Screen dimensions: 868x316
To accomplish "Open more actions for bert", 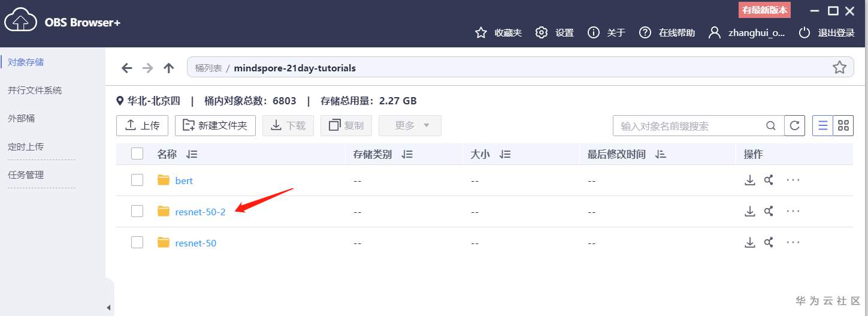I will [793, 180].
